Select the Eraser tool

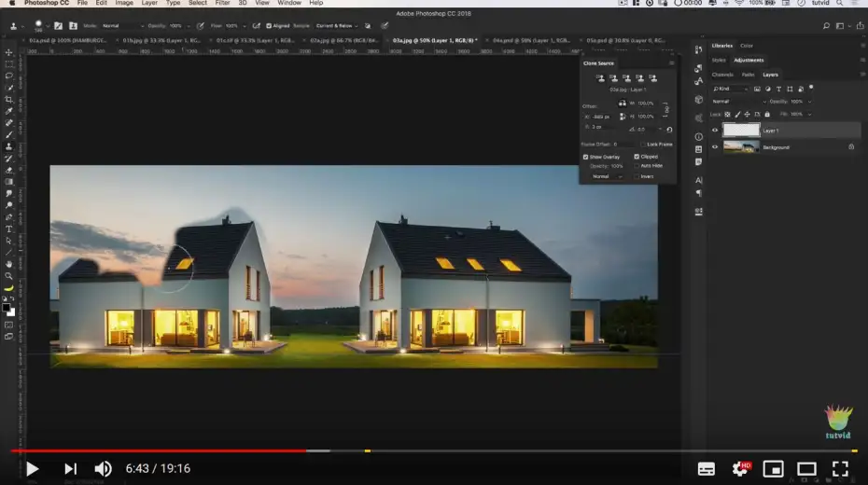click(x=8, y=171)
